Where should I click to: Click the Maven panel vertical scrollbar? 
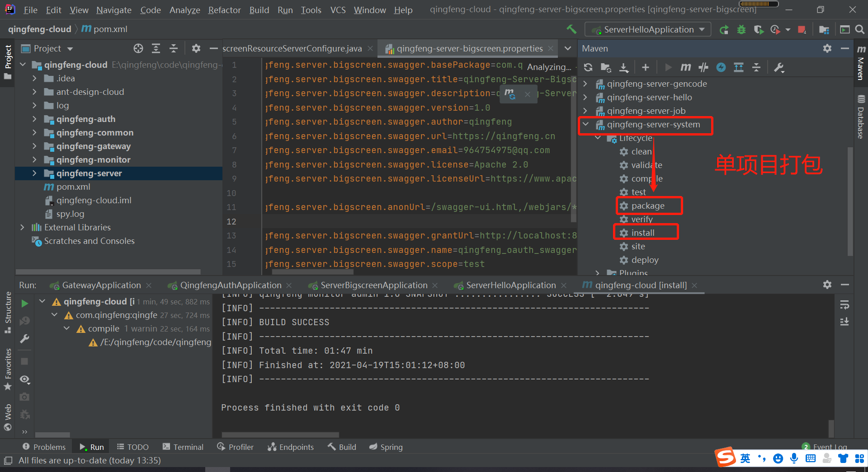pos(850,201)
